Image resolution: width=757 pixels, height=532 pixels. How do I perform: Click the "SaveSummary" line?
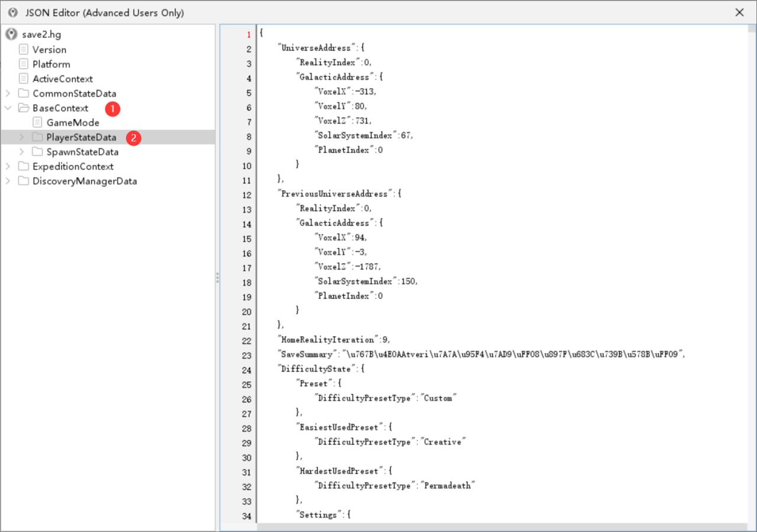pyautogui.click(x=481, y=355)
